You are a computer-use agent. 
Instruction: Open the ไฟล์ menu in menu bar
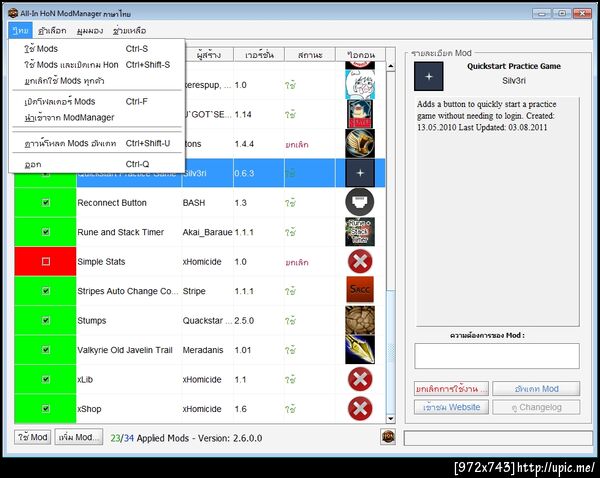click(x=20, y=30)
